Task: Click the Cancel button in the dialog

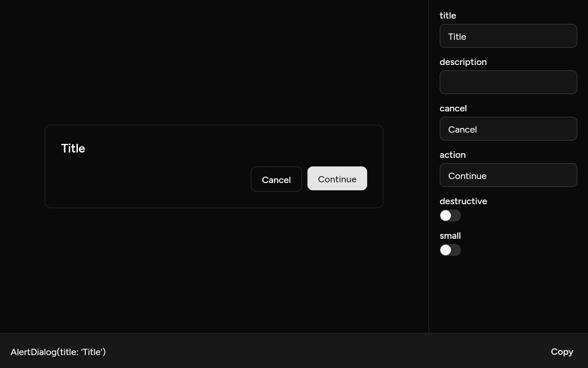Action: click(x=276, y=179)
